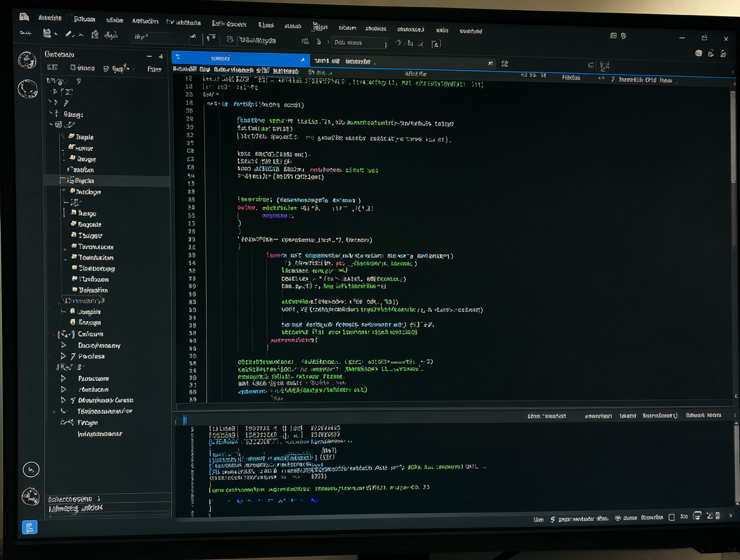This screenshot has height=560, width=740.
Task: Select the 'Traple' folder in the project tree
Action: click(81, 137)
